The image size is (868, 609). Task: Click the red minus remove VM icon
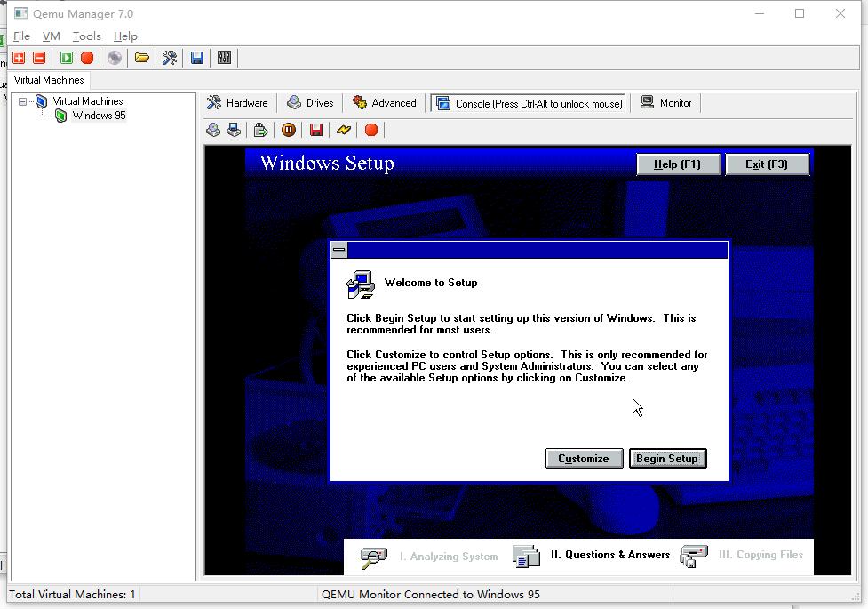(x=39, y=58)
